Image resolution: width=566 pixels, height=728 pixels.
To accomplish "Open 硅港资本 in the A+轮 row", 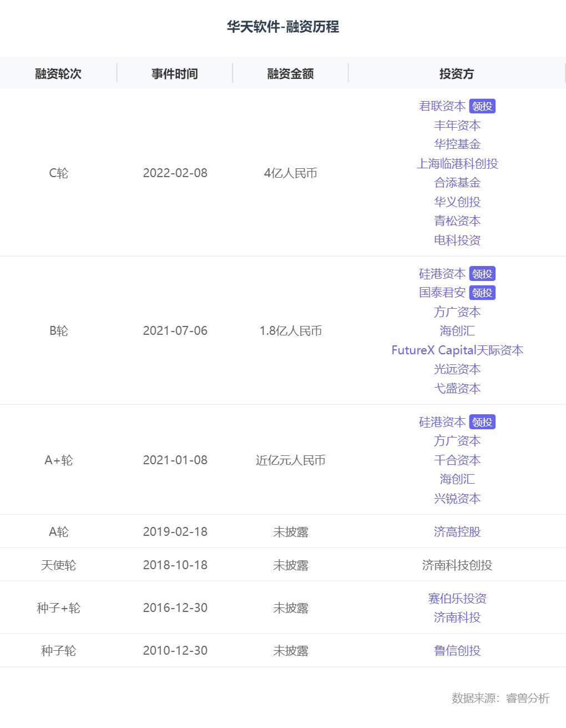I will click(442, 422).
